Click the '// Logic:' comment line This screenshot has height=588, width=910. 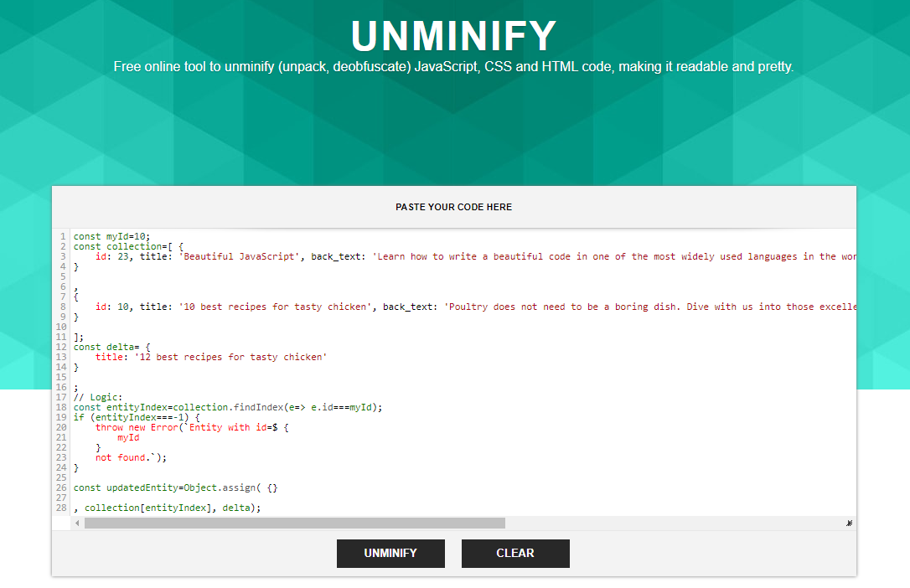pyautogui.click(x=98, y=397)
